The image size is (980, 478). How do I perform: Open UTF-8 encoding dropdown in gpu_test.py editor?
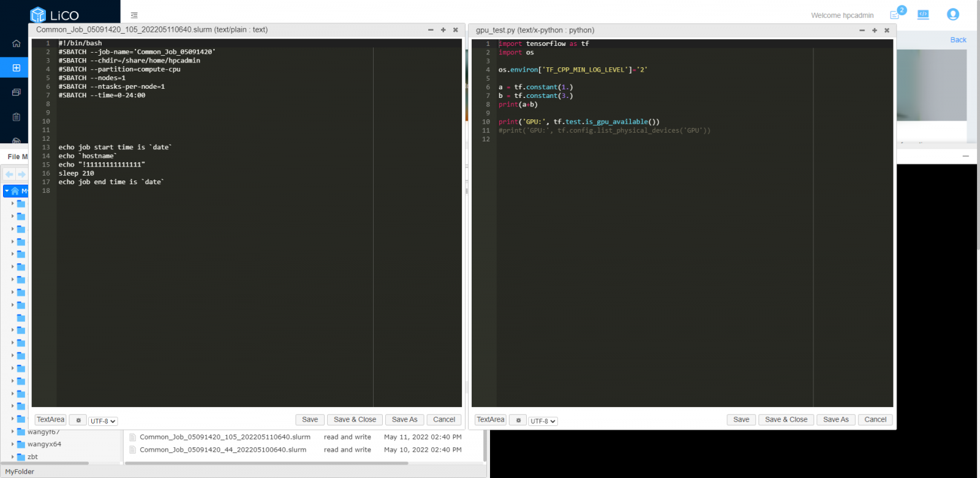543,421
